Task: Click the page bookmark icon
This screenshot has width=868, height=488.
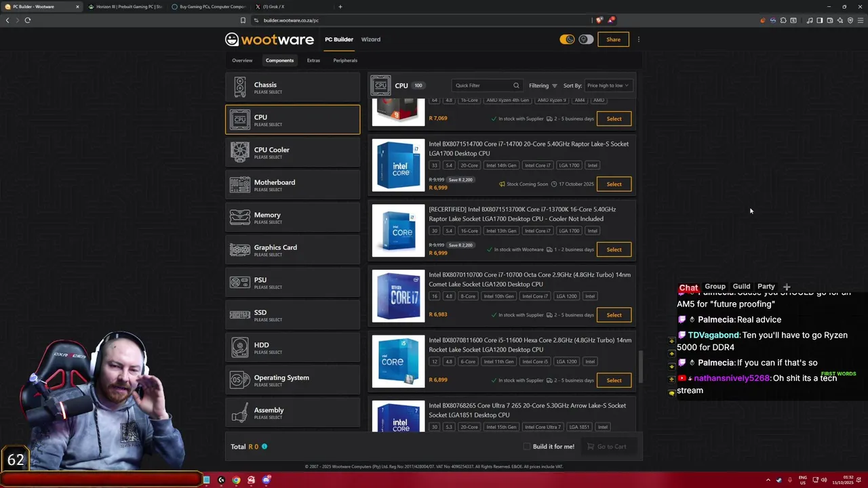Action: tap(243, 20)
